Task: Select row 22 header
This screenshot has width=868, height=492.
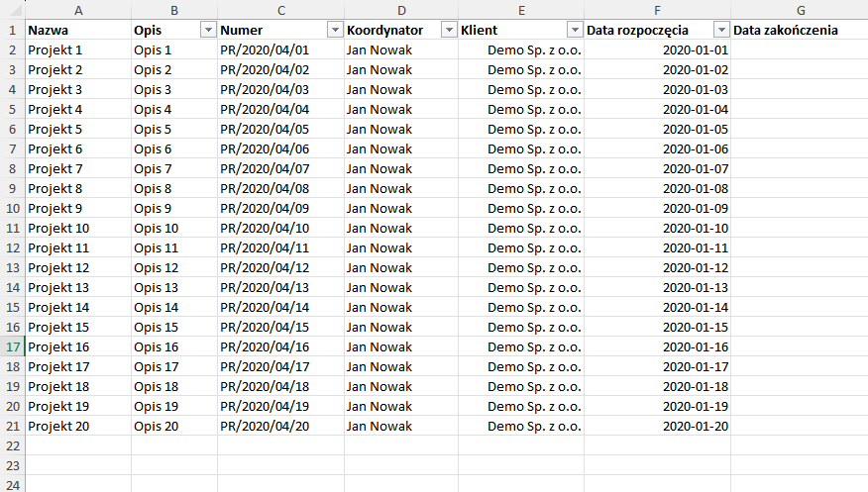Action: [12, 446]
